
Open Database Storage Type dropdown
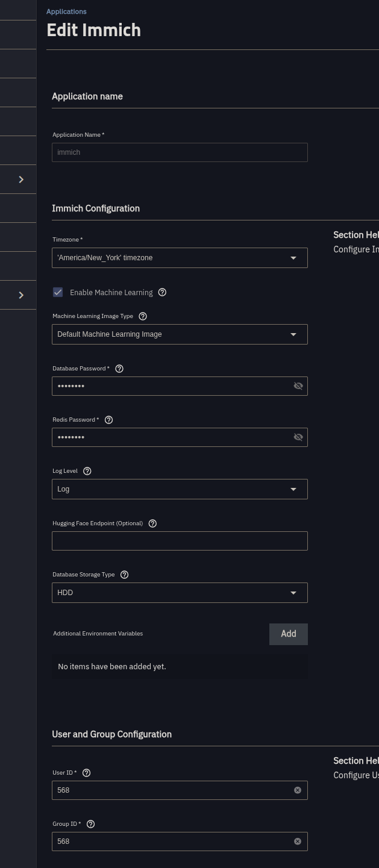click(x=180, y=593)
